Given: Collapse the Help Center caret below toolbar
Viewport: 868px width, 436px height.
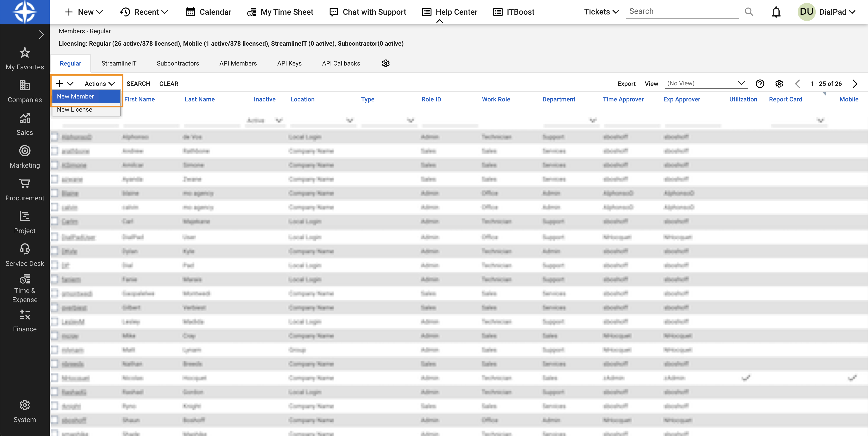Looking at the screenshot, I should [439, 21].
